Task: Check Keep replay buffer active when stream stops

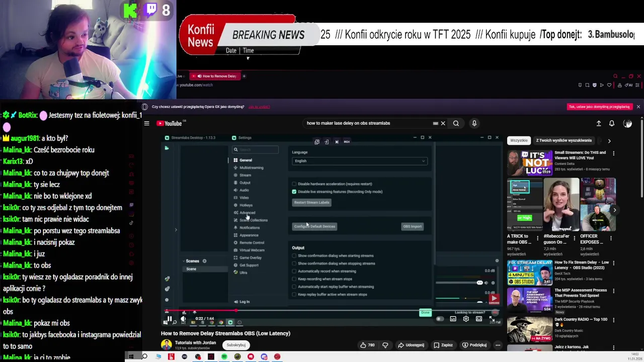Action: pyautogui.click(x=294, y=295)
